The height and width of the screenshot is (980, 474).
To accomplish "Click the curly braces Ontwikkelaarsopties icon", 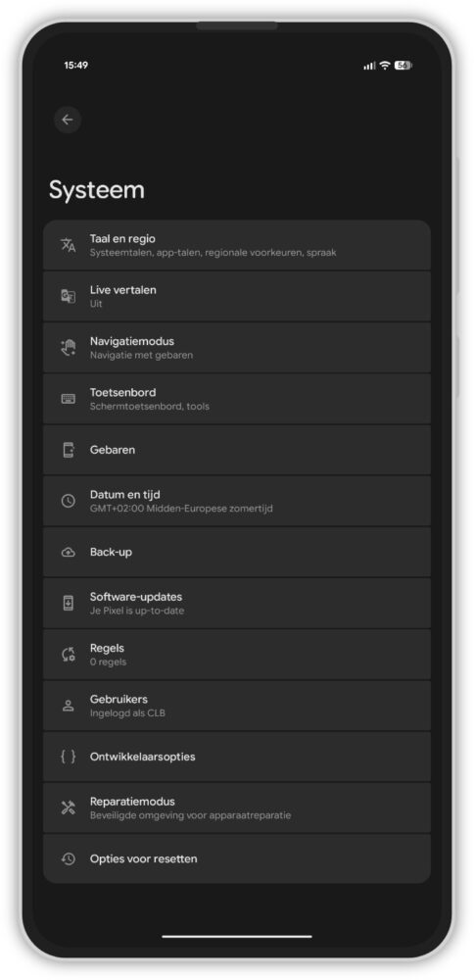I will 69,757.
